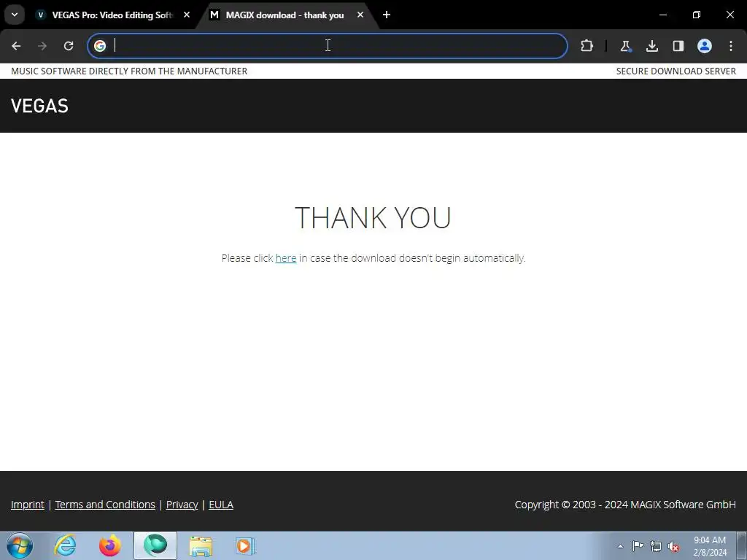Open the Imprint footer link

(x=28, y=505)
